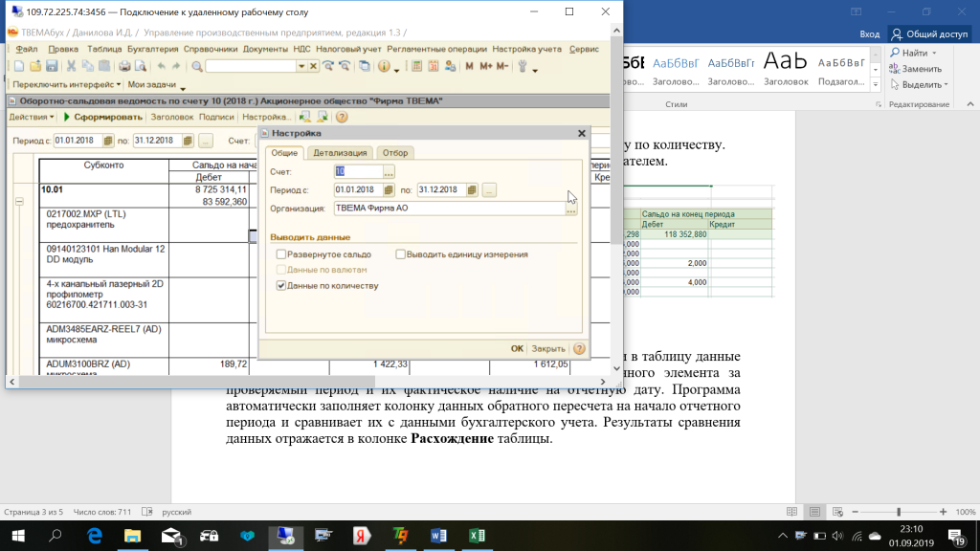The height and width of the screenshot is (551, 980).
Task: Open File Explorer from the taskbar
Action: [132, 536]
